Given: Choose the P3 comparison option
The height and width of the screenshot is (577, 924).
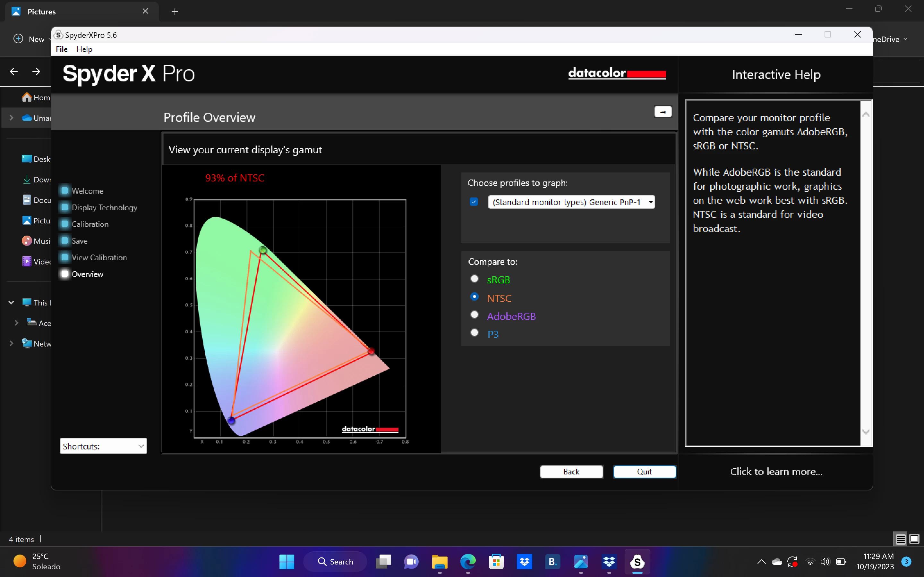Looking at the screenshot, I should (475, 333).
